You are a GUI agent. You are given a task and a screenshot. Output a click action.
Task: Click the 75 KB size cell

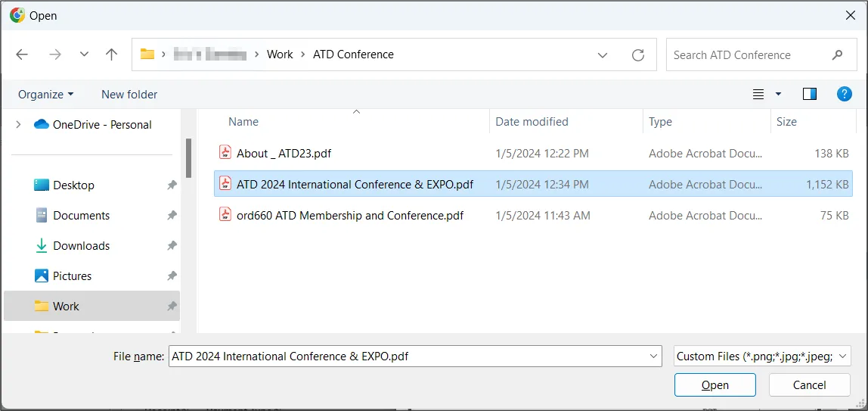point(834,216)
